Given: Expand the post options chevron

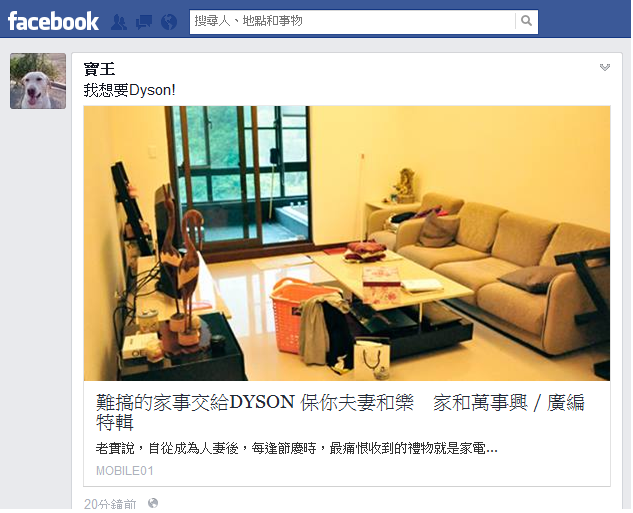Looking at the screenshot, I should (604, 67).
